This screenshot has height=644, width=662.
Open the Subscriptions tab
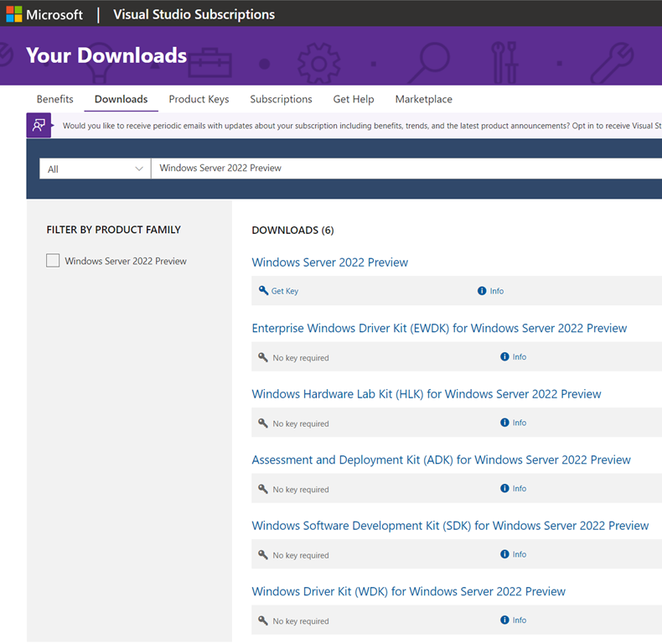coord(281,99)
